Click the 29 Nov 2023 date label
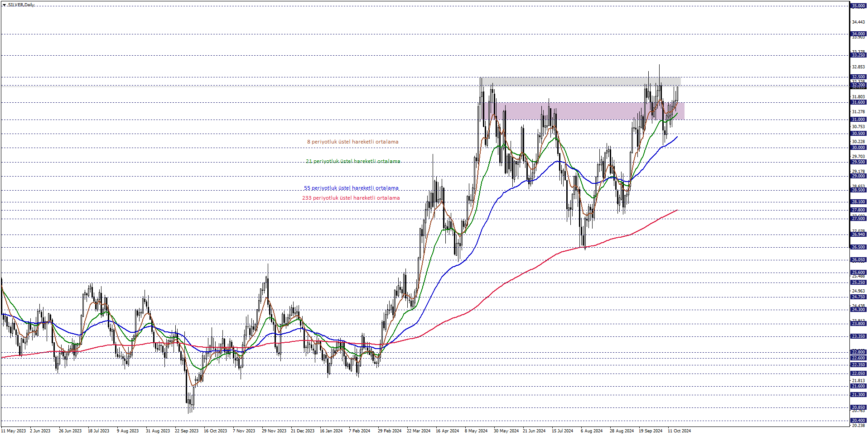 pyautogui.click(x=274, y=431)
